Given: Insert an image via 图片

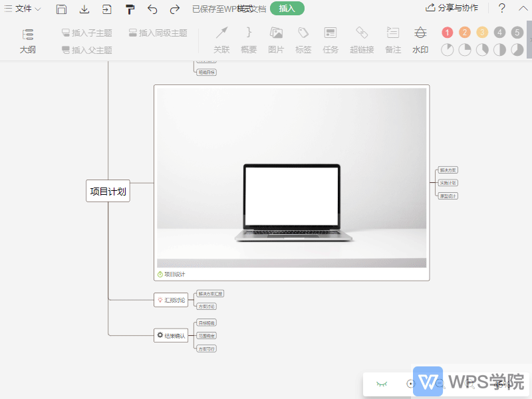Looking at the screenshot, I should coord(276,41).
